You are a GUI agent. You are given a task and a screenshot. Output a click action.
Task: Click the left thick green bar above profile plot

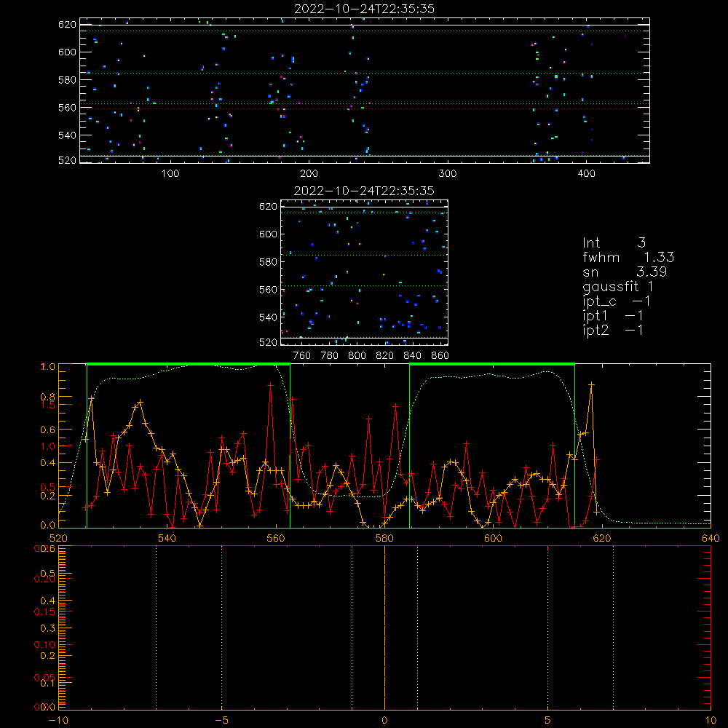point(189,365)
